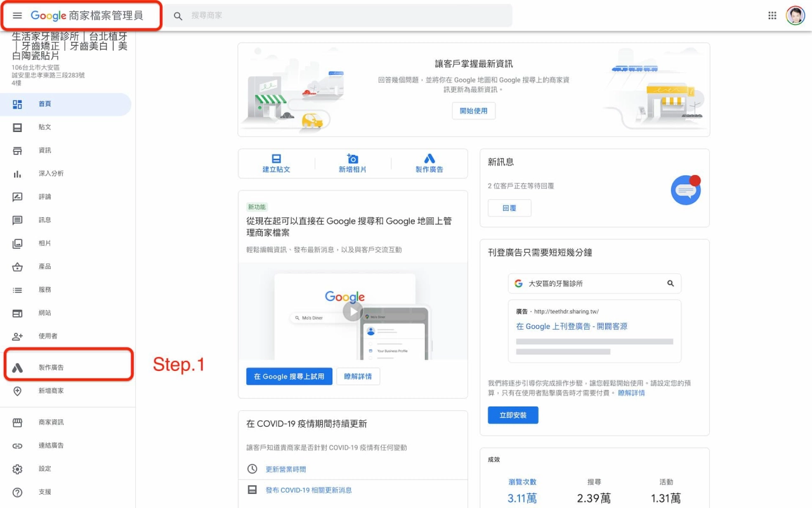This screenshot has width=812, height=508.
Task: Open 支援 in the sidebar
Action: [66, 492]
